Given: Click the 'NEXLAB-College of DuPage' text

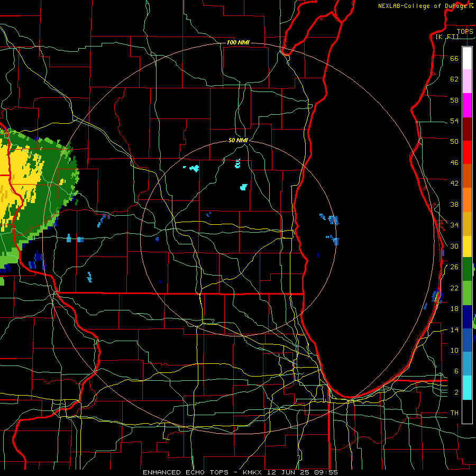Looking at the screenshot, I should point(422,6).
